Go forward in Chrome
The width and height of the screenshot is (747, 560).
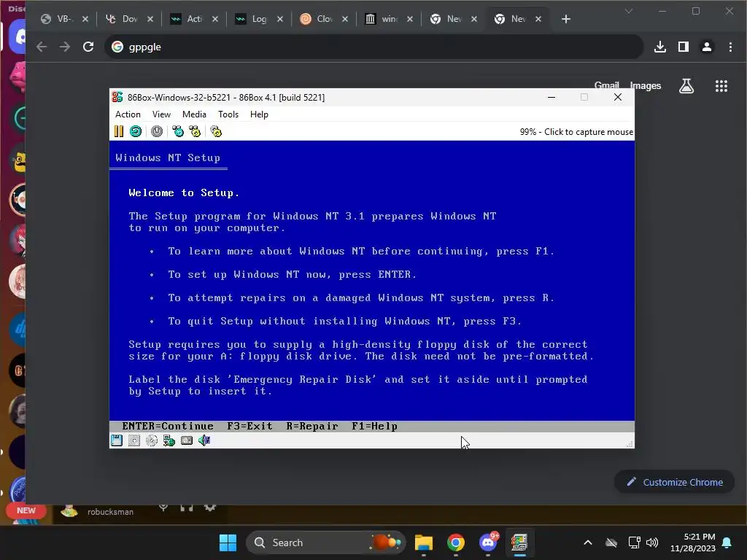click(65, 47)
